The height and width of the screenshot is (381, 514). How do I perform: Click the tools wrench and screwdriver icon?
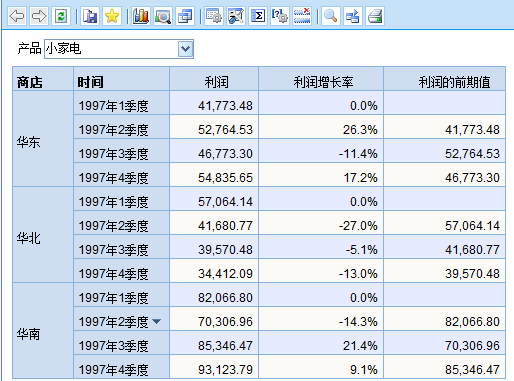tap(236, 16)
